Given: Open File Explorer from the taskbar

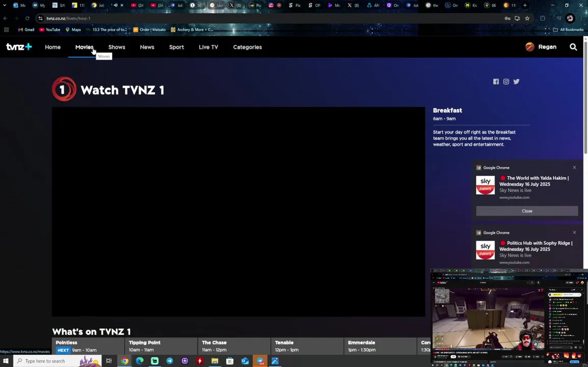Looking at the screenshot, I should 215,361.
